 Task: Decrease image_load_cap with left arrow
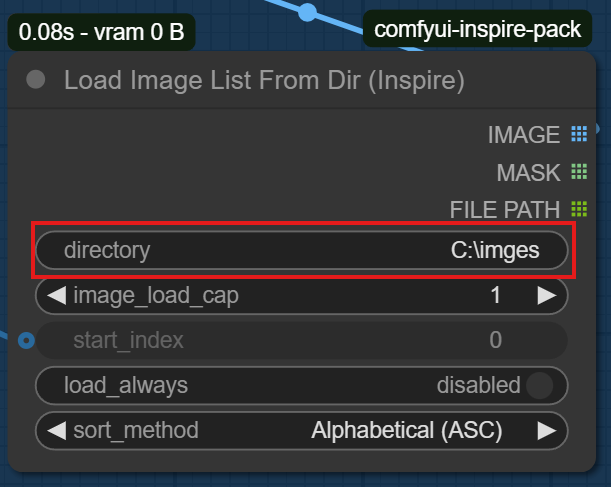click(x=56, y=296)
